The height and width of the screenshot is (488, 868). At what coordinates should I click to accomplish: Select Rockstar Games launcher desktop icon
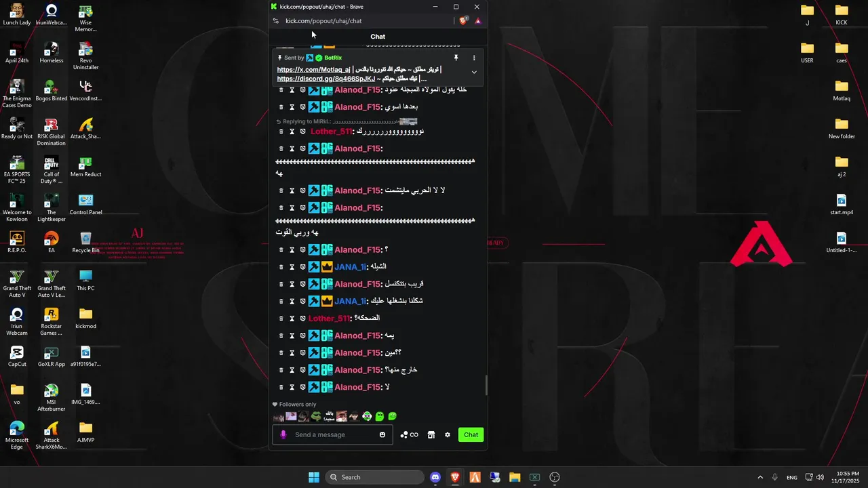(52, 322)
